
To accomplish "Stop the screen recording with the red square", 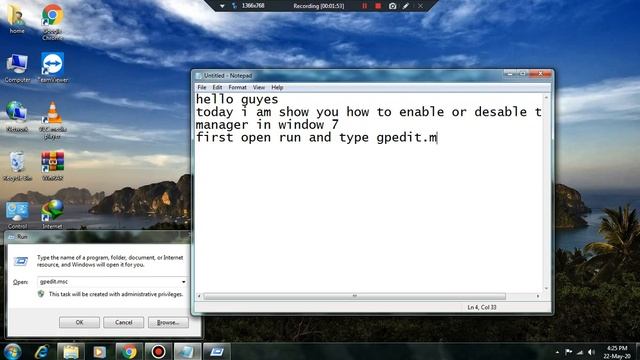I will pos(378,6).
